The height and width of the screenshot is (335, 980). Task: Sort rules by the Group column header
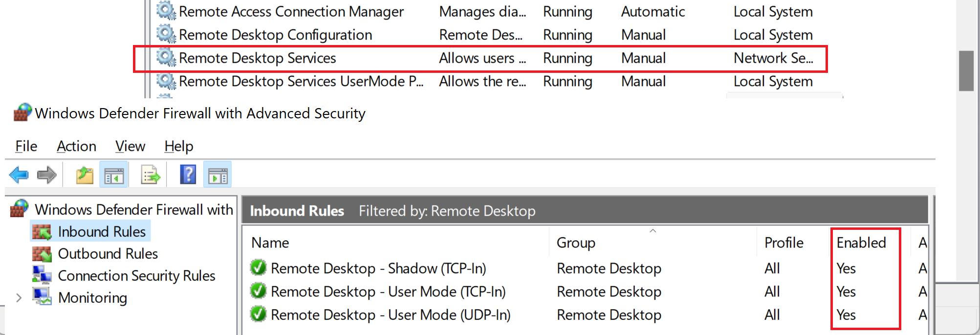point(576,243)
